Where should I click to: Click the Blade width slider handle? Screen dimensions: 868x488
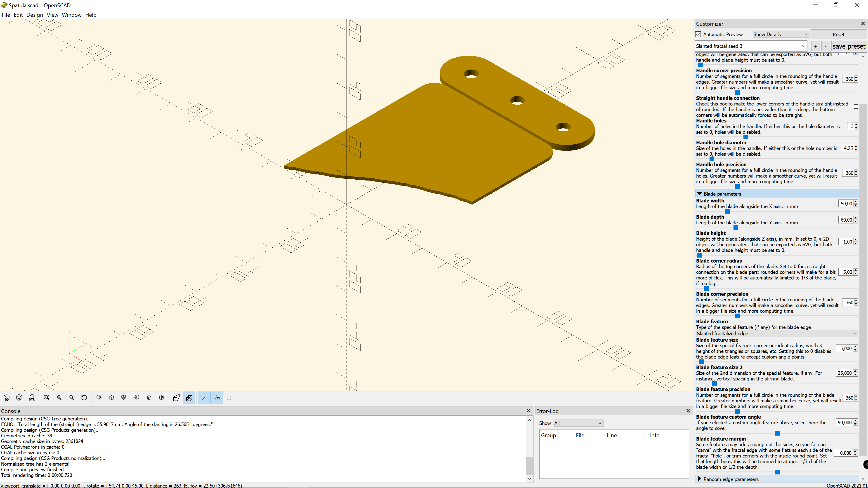click(x=727, y=211)
